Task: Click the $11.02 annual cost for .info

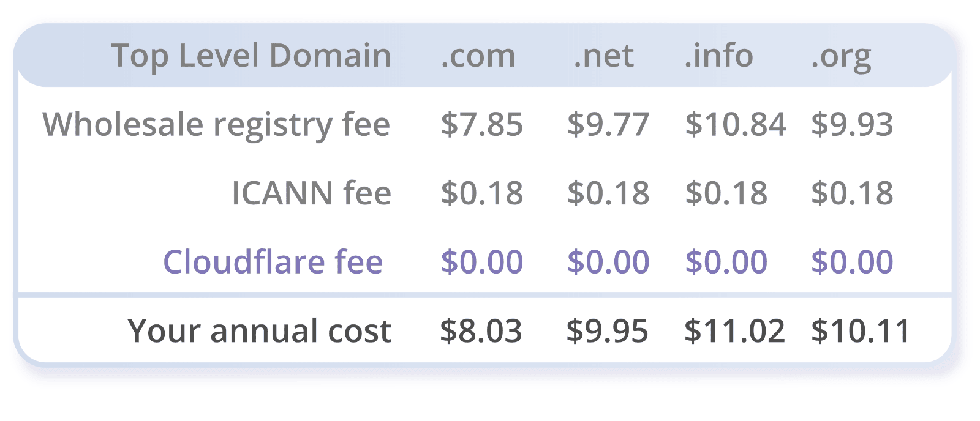Action: pos(734,331)
